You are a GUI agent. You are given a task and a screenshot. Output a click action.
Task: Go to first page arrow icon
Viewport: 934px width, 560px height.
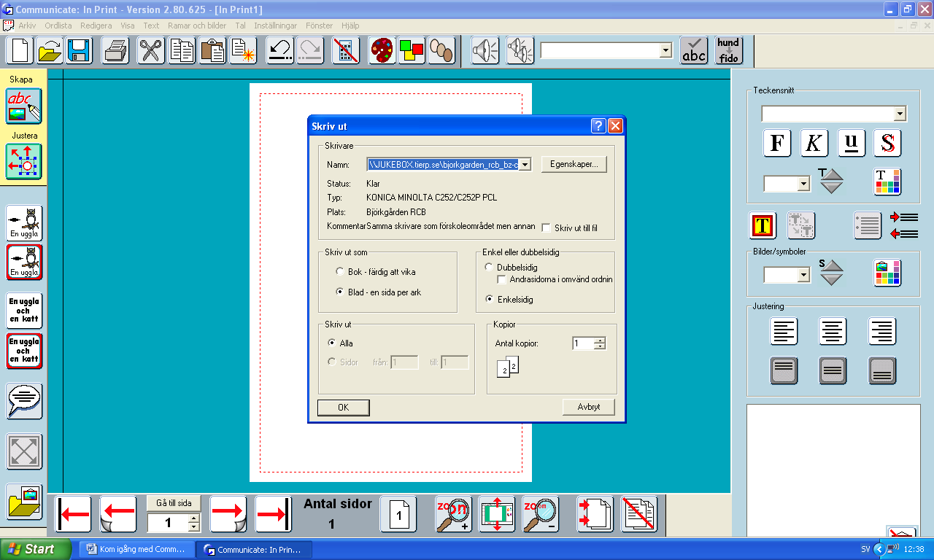[x=74, y=514]
